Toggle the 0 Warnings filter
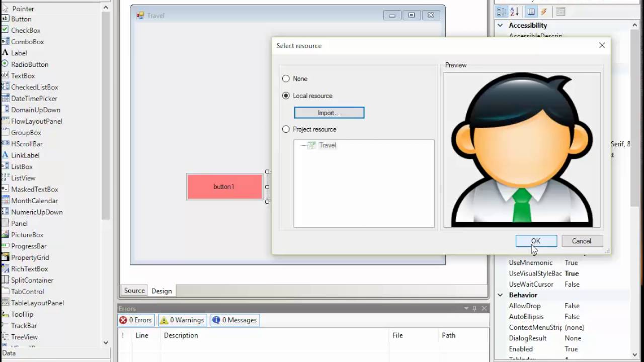The height and width of the screenshot is (362, 644). pos(182,320)
